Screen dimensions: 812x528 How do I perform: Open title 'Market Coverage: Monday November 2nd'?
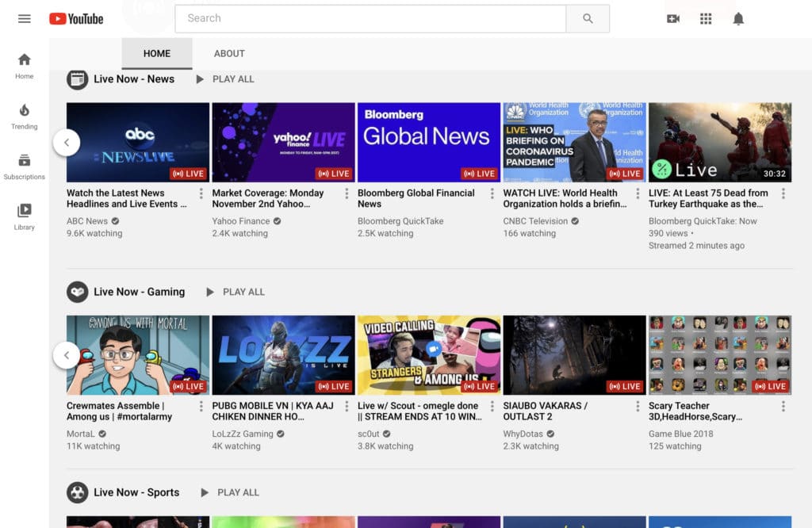click(x=268, y=199)
